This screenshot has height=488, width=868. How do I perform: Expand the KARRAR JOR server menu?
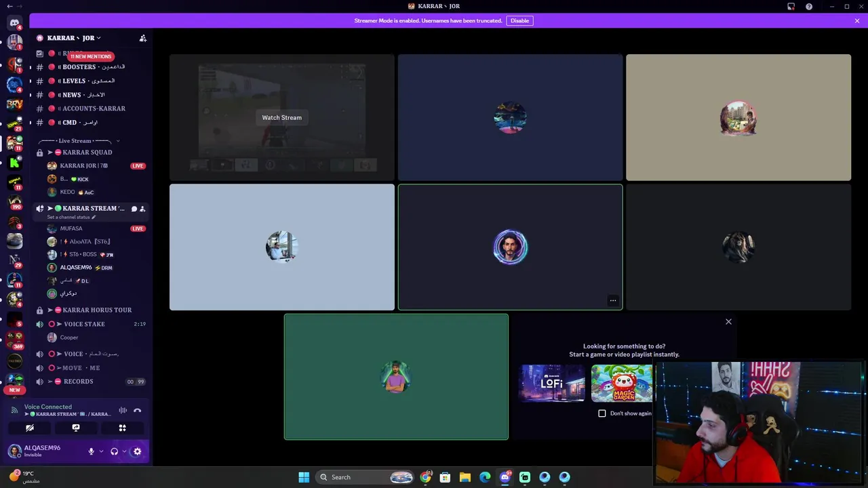(x=74, y=38)
